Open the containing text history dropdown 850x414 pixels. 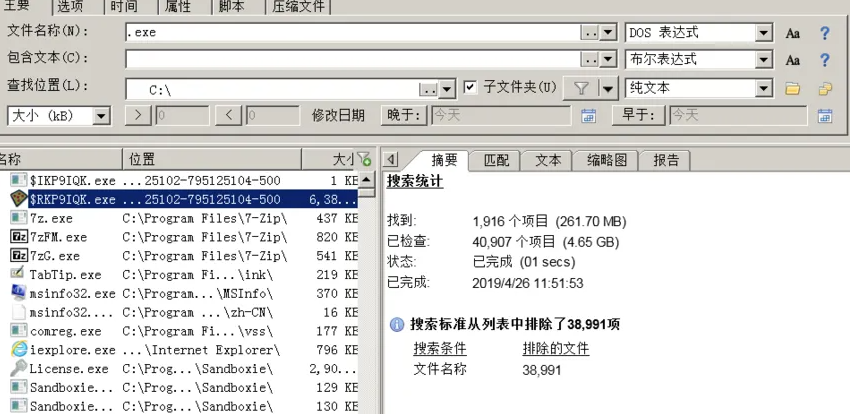point(608,60)
